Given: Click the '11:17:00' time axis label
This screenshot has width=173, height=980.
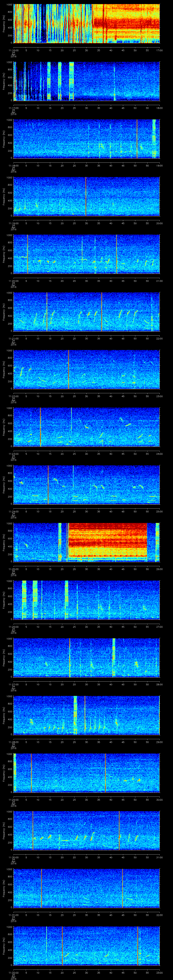Looking at the screenshot, I should (x=14, y=108).
